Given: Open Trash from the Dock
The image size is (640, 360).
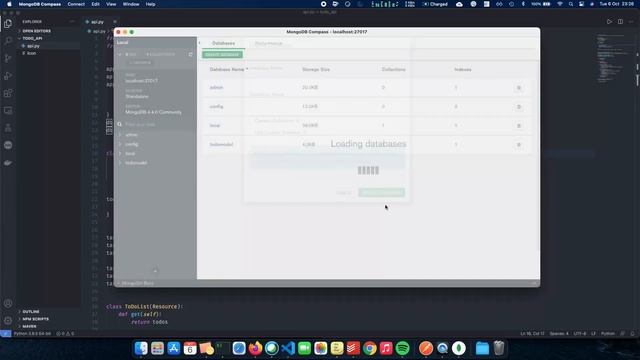Looking at the screenshot, I should pyautogui.click(x=499, y=348).
